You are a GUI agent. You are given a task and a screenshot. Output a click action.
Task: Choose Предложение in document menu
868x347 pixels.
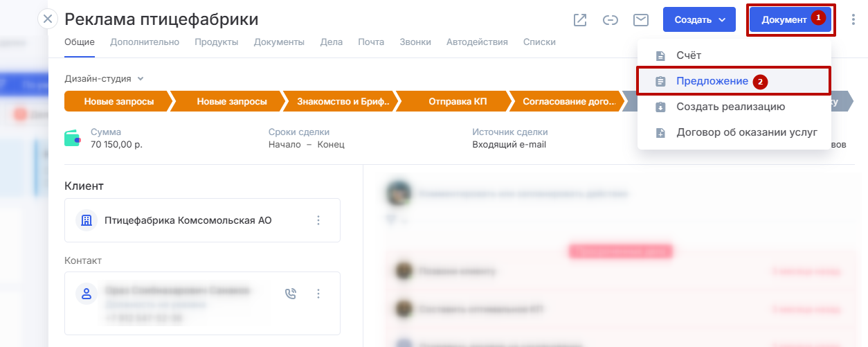point(734,81)
